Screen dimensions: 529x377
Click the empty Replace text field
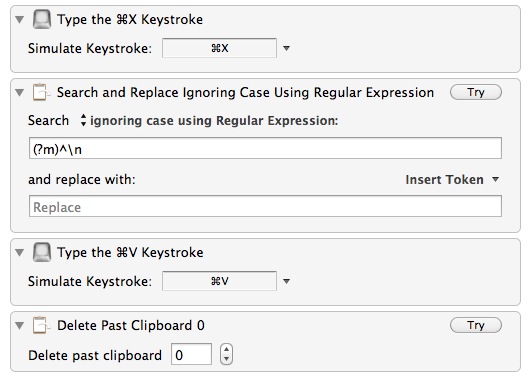point(265,206)
